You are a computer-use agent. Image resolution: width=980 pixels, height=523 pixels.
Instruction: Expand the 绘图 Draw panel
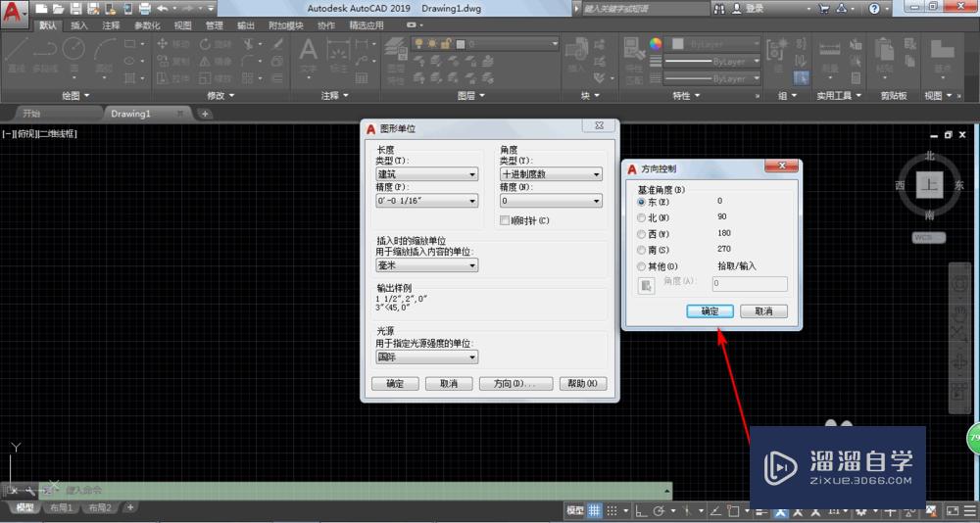(75, 96)
